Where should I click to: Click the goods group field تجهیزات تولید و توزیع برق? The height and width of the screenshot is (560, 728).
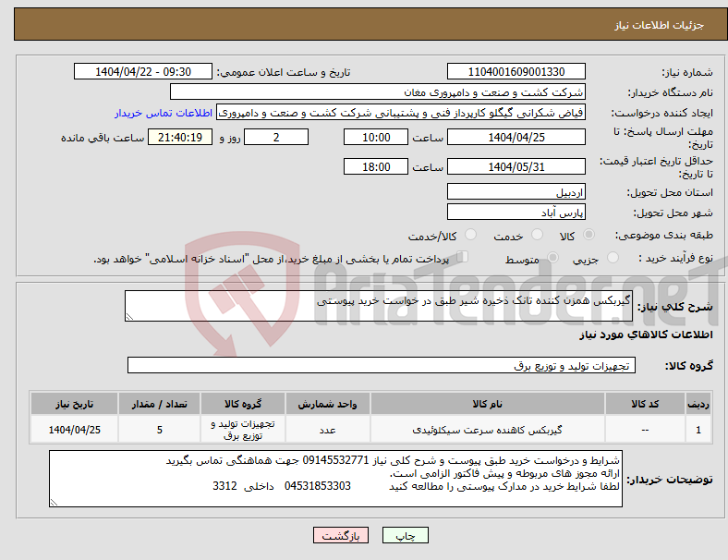point(382,365)
